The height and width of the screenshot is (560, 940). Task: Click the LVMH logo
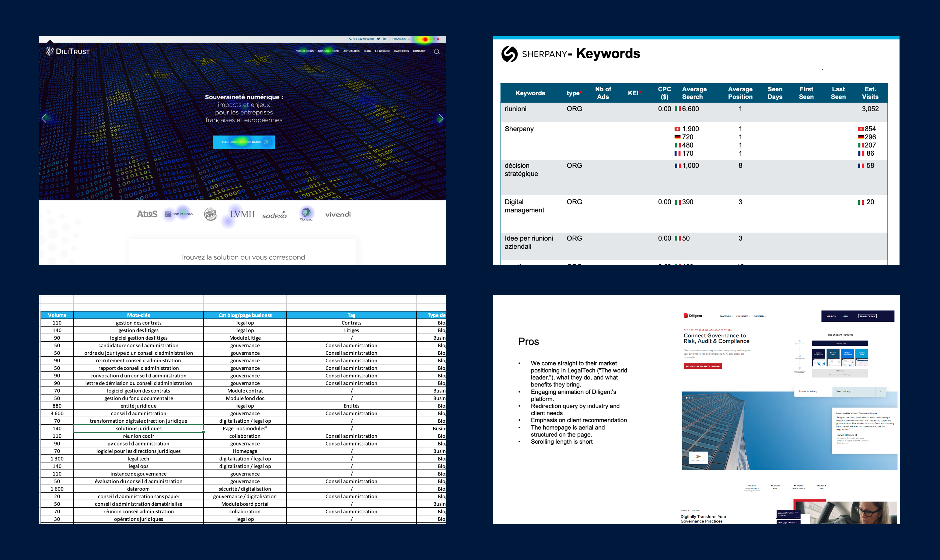242,214
